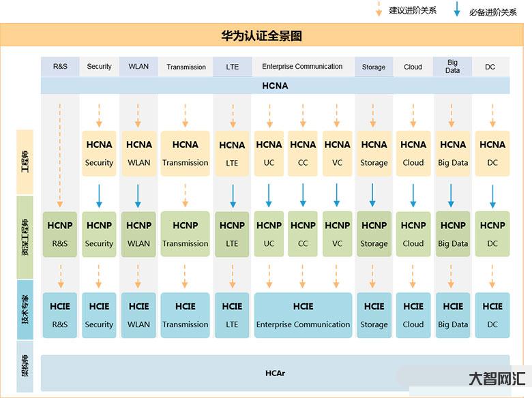Click the blue arrow above HCNP DC
532x398 pixels.
pos(492,196)
